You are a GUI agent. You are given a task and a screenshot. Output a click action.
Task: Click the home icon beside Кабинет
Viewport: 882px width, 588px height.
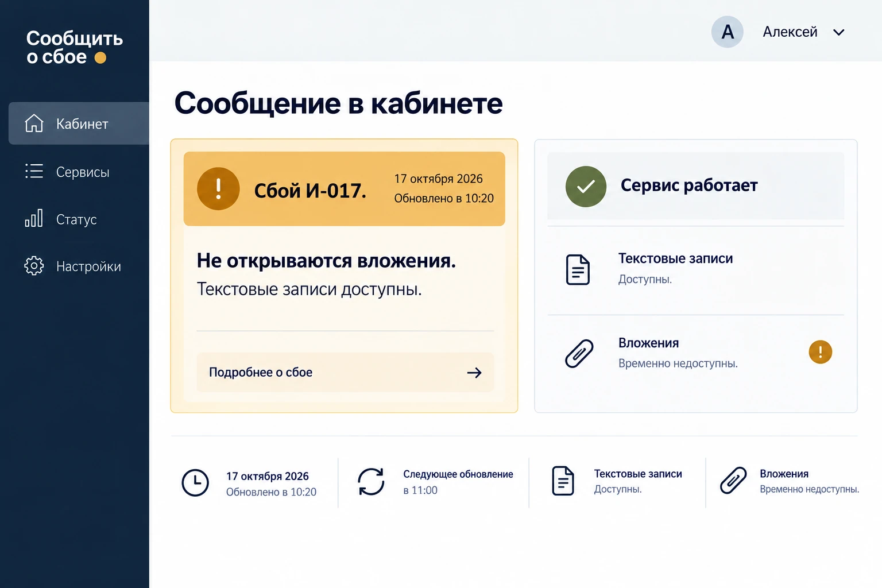pos(34,123)
